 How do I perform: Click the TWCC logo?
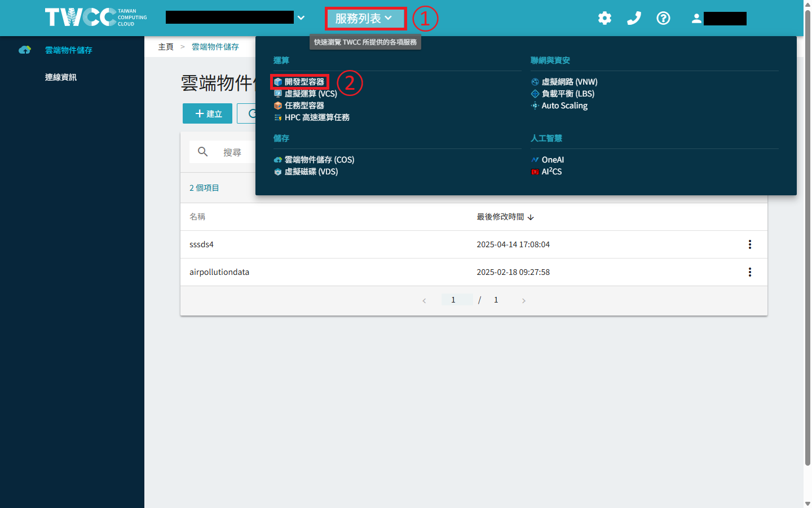[x=96, y=17]
